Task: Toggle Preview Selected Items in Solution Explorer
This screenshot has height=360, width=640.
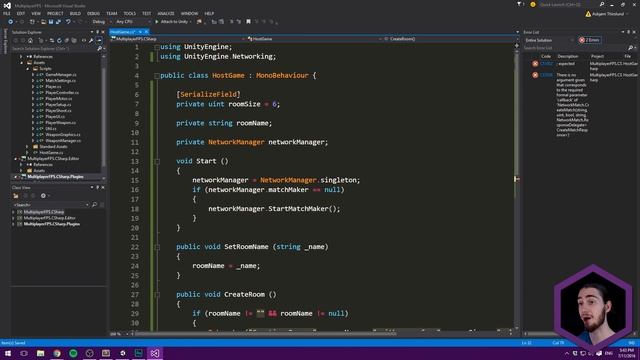Action: (99, 40)
